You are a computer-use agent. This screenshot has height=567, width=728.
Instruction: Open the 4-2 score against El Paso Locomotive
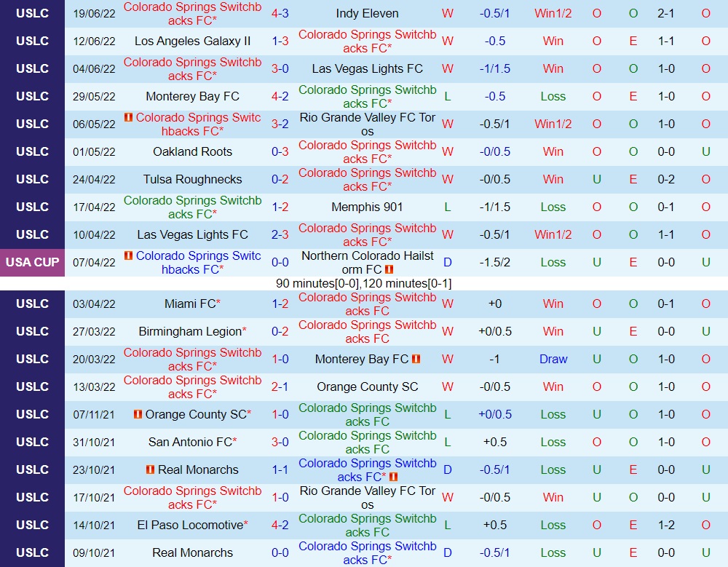280,526
